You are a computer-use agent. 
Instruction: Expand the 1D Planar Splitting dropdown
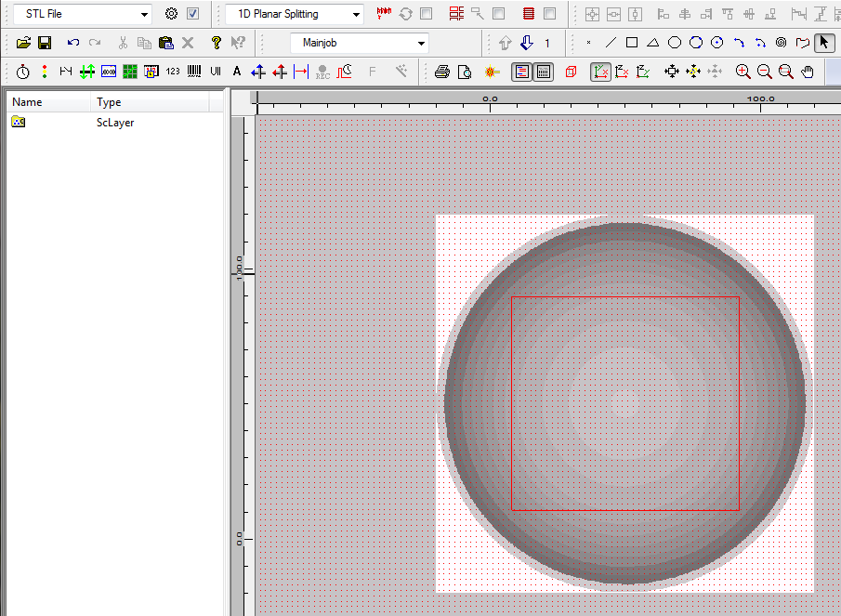(357, 14)
